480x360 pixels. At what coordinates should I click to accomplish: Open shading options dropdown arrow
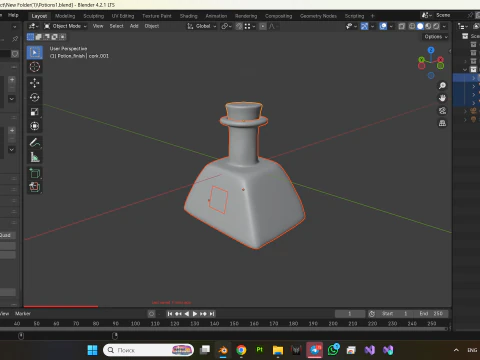(x=444, y=26)
